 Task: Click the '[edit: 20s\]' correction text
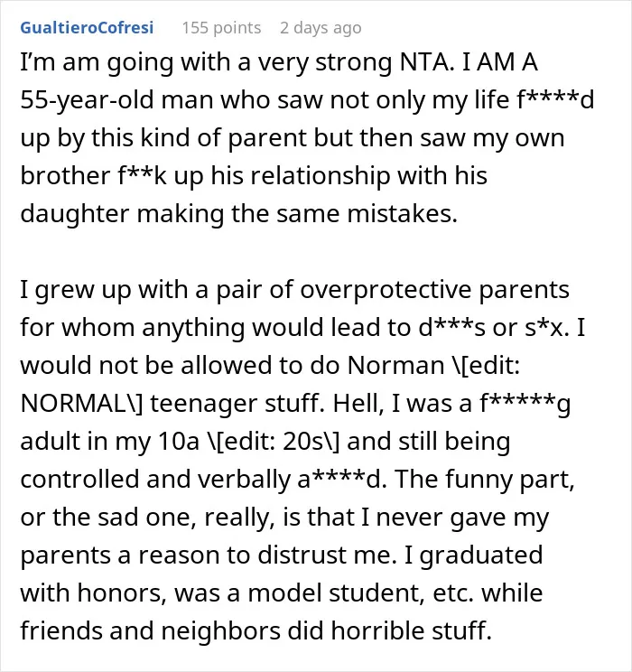click(274, 442)
